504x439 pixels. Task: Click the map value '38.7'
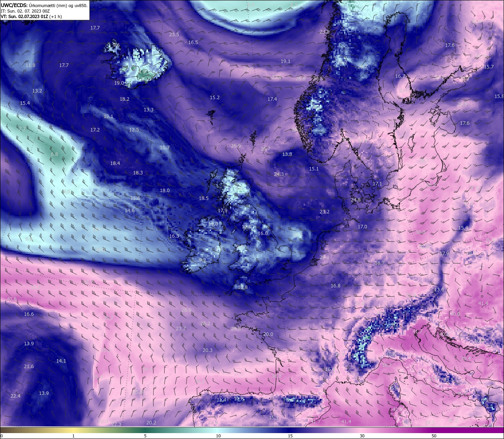[x=386, y=365]
